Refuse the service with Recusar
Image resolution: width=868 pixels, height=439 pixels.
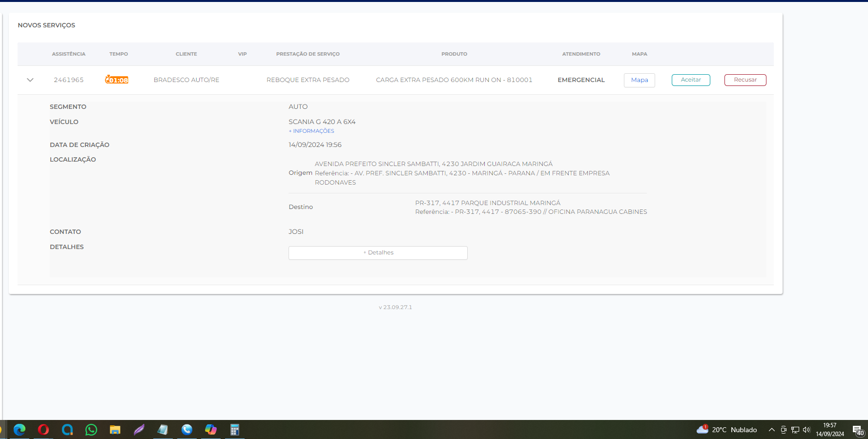[745, 80]
